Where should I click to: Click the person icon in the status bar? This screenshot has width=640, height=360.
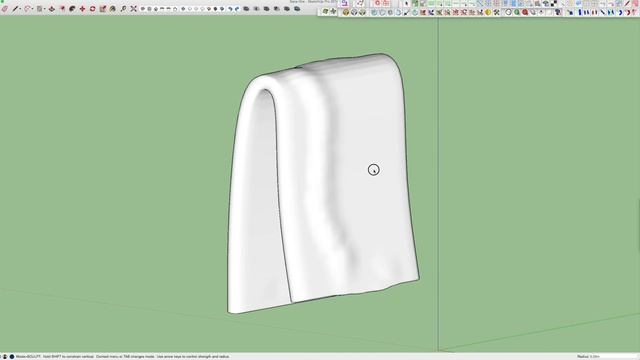pos(5,357)
